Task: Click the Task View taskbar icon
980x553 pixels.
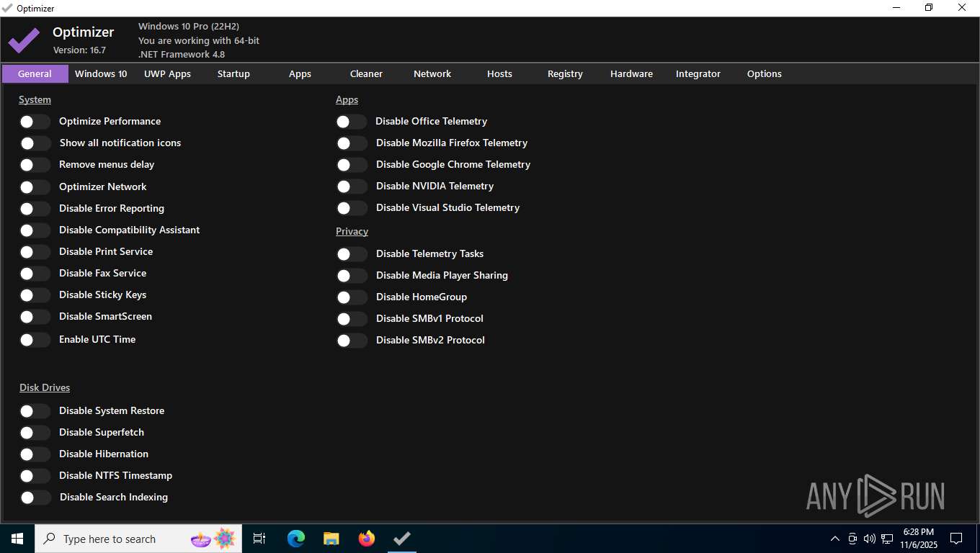Action: 259,539
